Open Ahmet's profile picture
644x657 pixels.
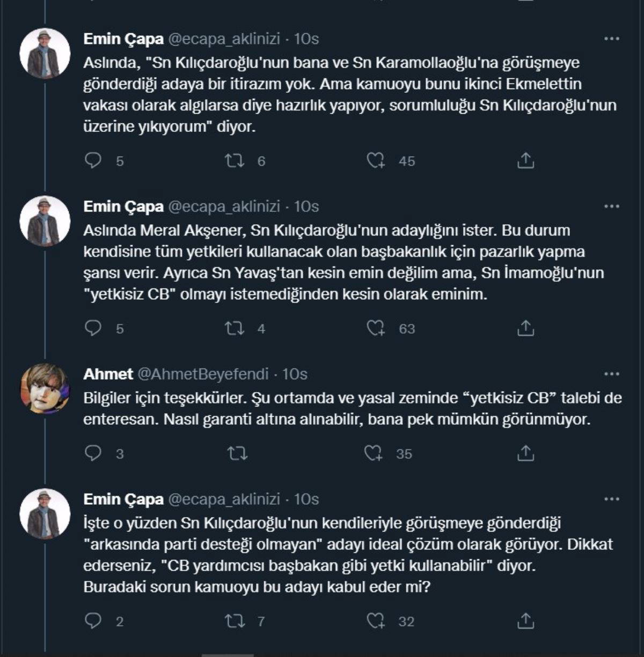(45, 388)
